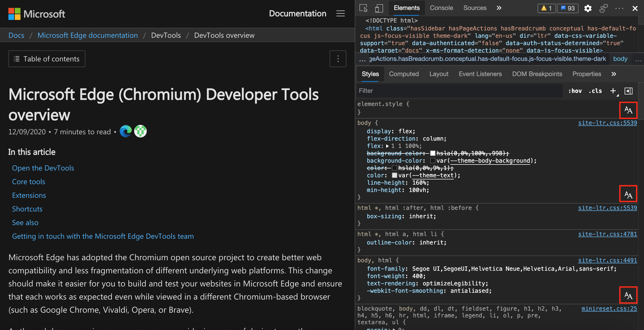Click the AA font size icon in Styles panel
Viewport: 644px width, 330px height.
[x=629, y=109]
